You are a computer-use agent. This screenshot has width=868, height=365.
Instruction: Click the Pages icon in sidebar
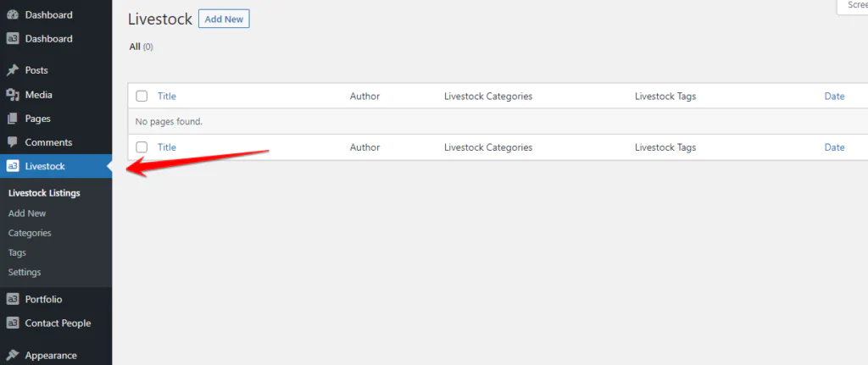(13, 119)
